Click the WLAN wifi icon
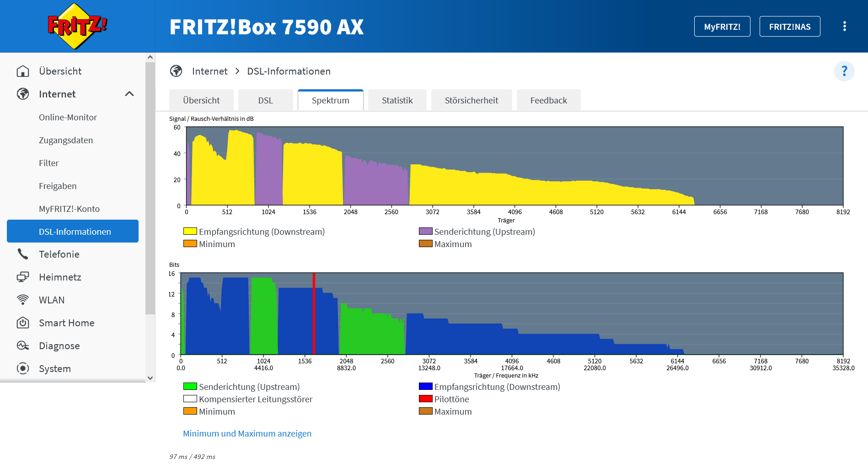This screenshot has height=475, width=868. (23, 300)
